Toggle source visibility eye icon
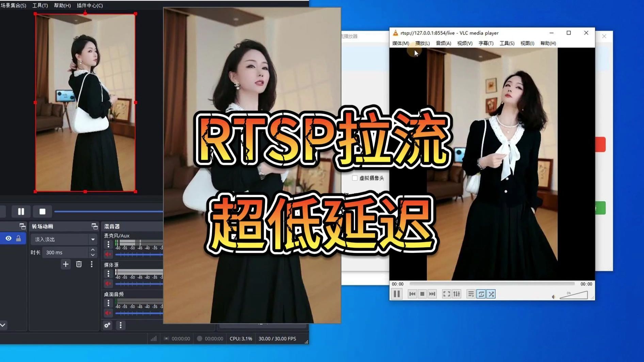The height and width of the screenshot is (362, 644). click(x=9, y=238)
